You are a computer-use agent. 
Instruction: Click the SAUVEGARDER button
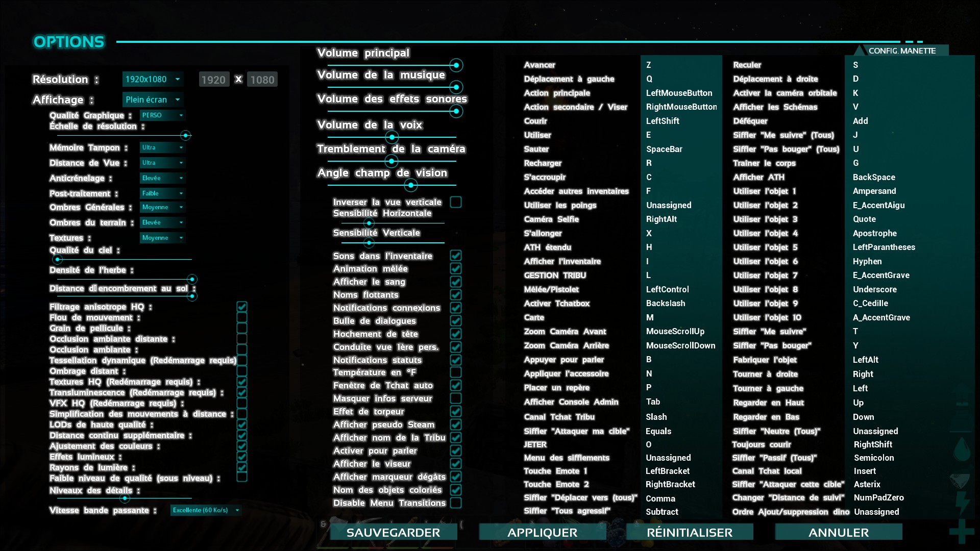click(393, 532)
